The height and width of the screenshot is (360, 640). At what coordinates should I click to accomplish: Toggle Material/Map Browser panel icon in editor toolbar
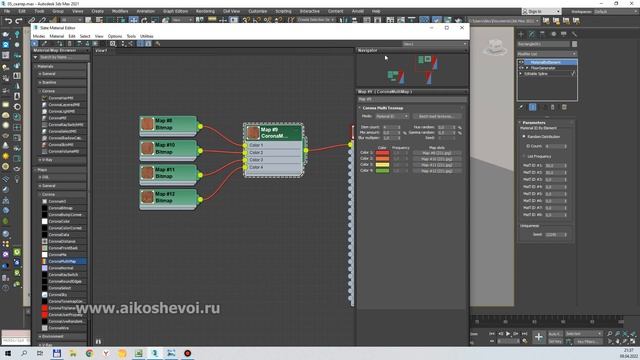coord(140,44)
